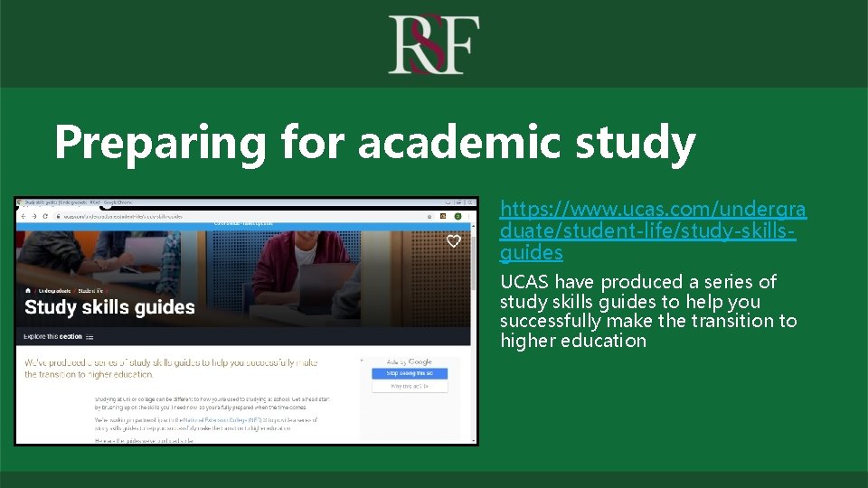Viewport: 868px width, 488px height.
Task: Open Chrome three-dot menu
Action: pos(469,216)
